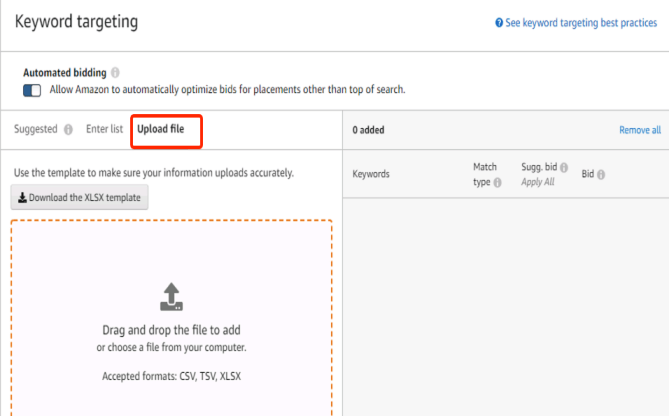Switch to the Suggested tab

(35, 129)
